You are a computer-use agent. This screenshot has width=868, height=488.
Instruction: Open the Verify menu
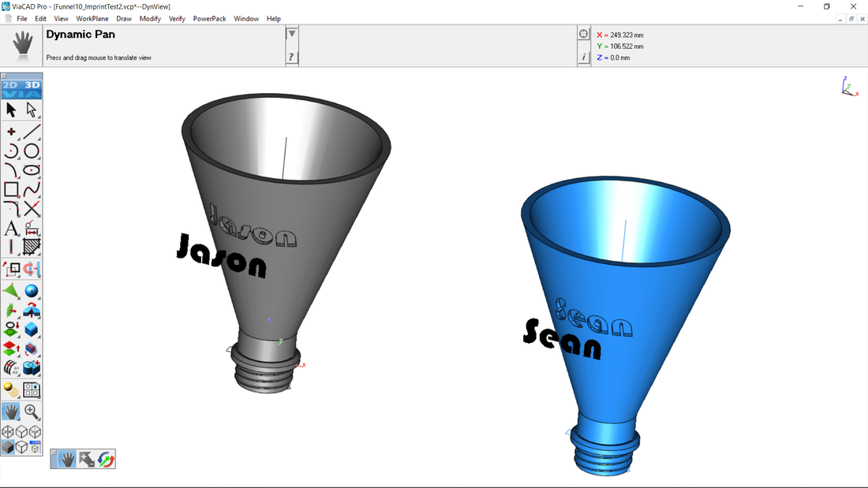177,18
